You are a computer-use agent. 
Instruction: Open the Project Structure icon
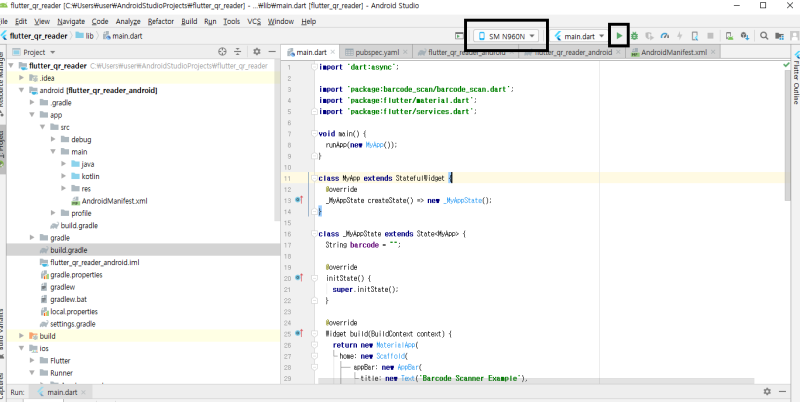779,36
